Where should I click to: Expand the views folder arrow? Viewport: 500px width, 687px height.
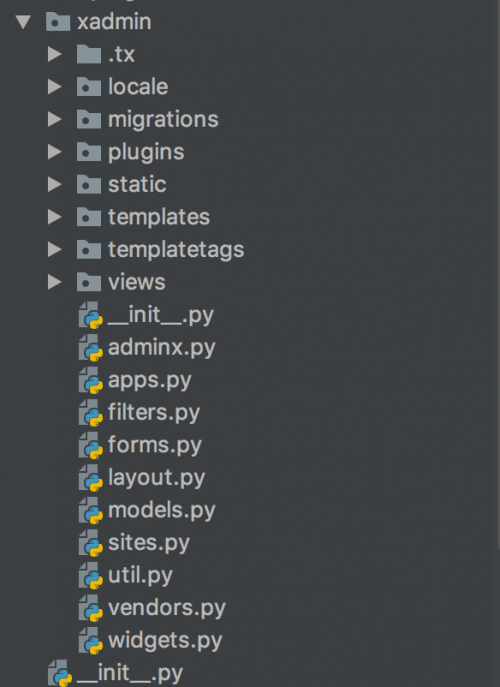pos(54,282)
